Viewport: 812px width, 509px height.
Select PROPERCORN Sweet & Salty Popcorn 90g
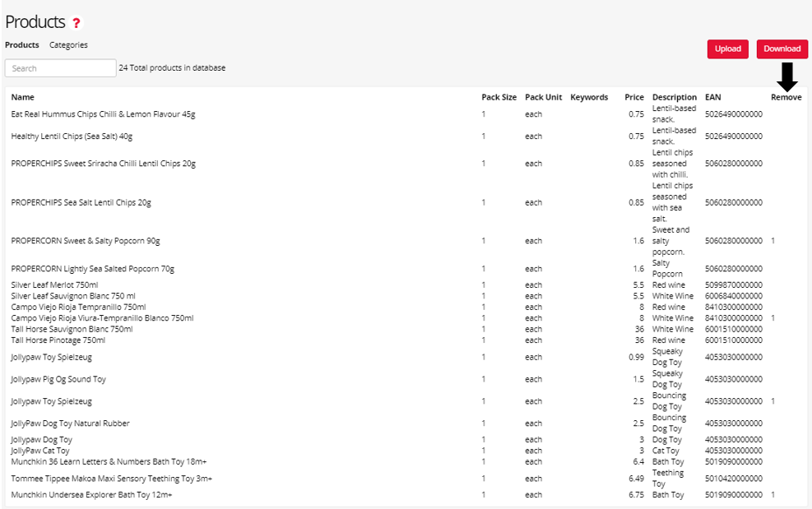point(86,241)
